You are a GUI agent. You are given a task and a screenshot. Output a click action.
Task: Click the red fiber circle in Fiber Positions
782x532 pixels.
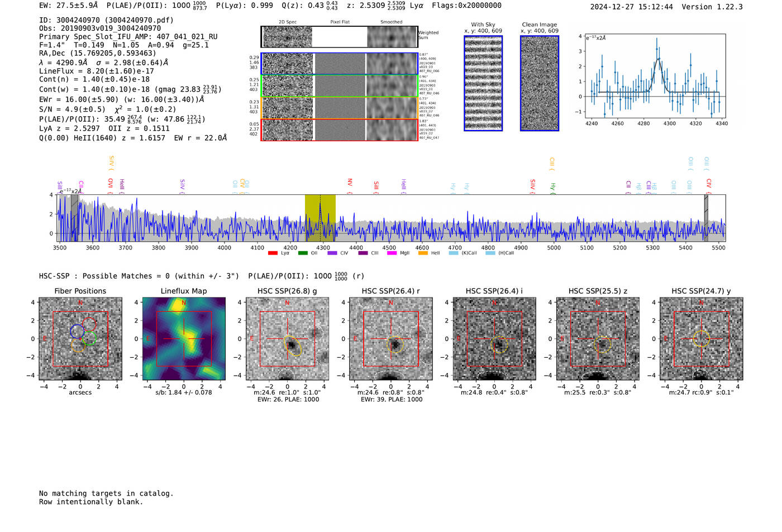click(x=89, y=324)
